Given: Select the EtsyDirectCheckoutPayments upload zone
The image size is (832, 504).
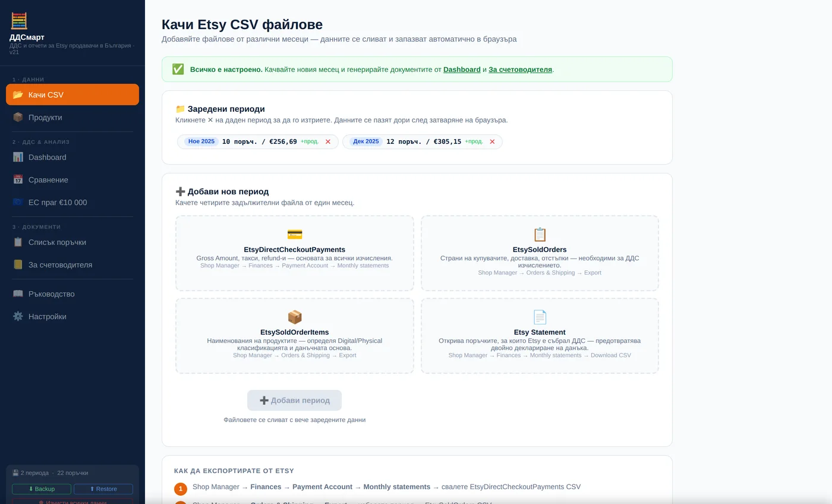Looking at the screenshot, I should [x=295, y=253].
